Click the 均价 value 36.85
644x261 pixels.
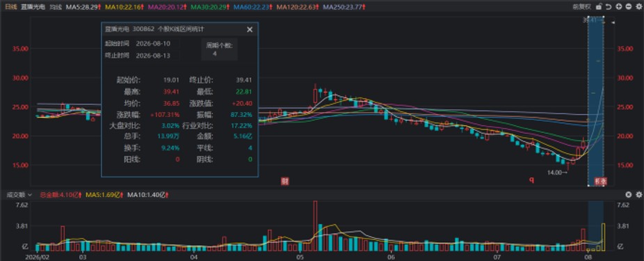[x=171, y=103]
